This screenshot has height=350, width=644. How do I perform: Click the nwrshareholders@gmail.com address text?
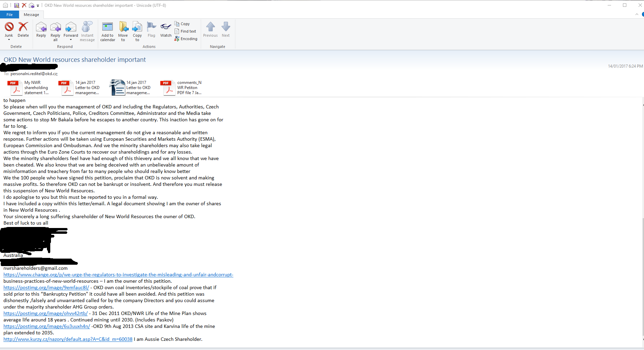tap(35, 268)
